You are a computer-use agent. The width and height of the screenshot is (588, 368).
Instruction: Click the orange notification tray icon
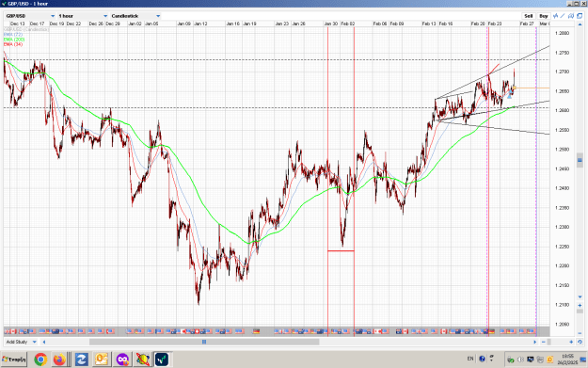(549, 360)
